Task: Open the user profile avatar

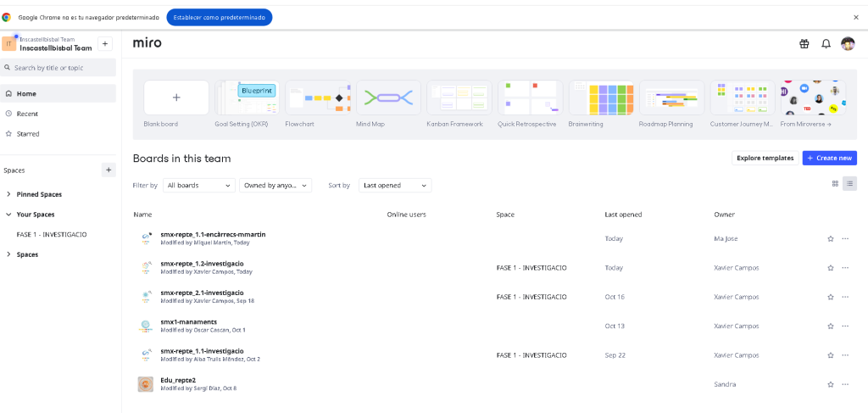Action: 848,44
